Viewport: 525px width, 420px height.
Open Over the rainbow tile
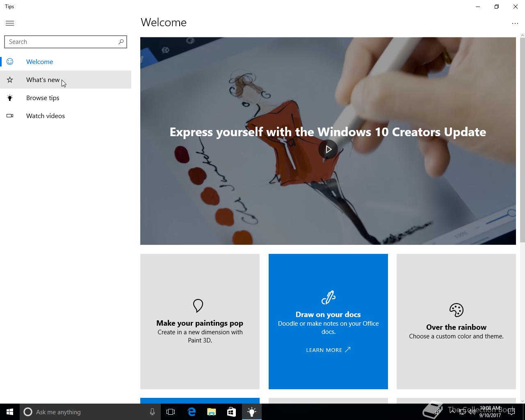(456, 322)
